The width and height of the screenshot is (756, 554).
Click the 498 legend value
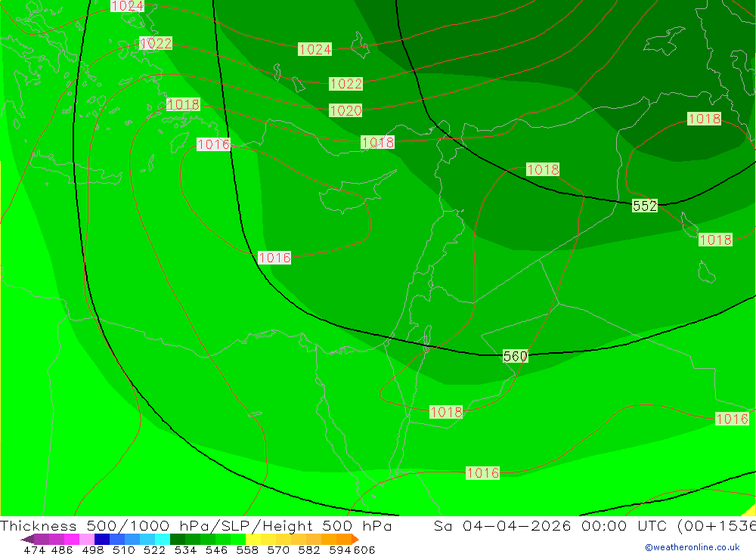(92, 550)
